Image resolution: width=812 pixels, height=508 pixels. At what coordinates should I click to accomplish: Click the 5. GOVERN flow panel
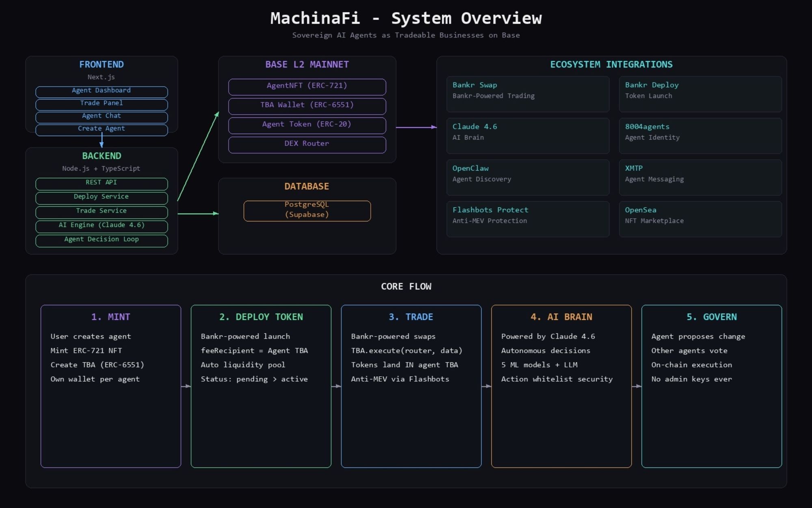click(711, 386)
